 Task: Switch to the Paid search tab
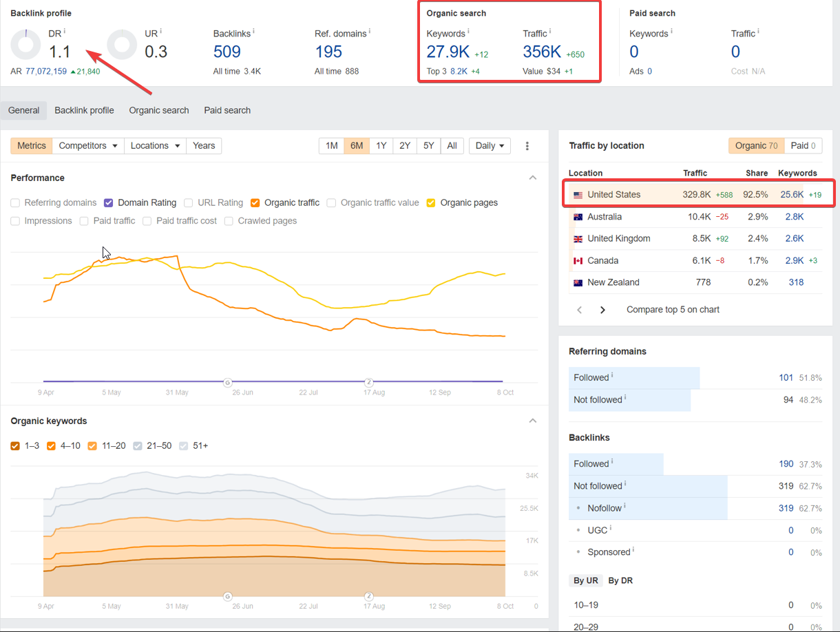click(x=227, y=110)
